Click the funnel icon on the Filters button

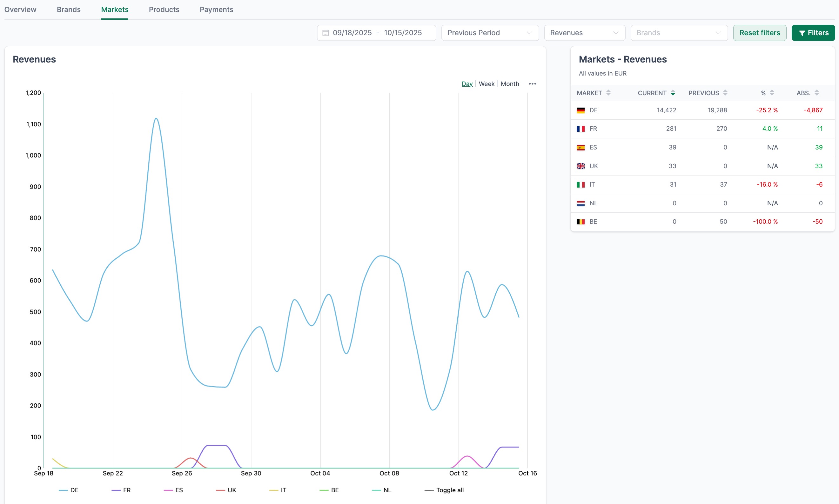(802, 33)
